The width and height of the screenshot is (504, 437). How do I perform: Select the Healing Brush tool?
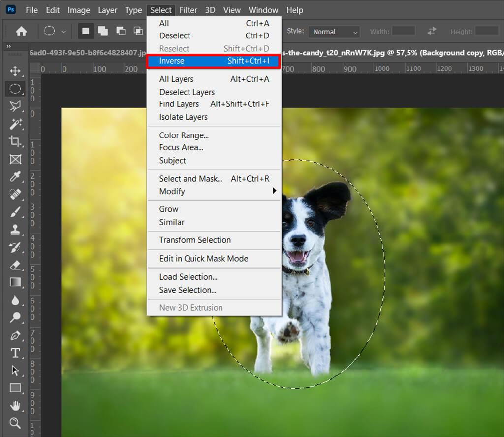pos(15,194)
